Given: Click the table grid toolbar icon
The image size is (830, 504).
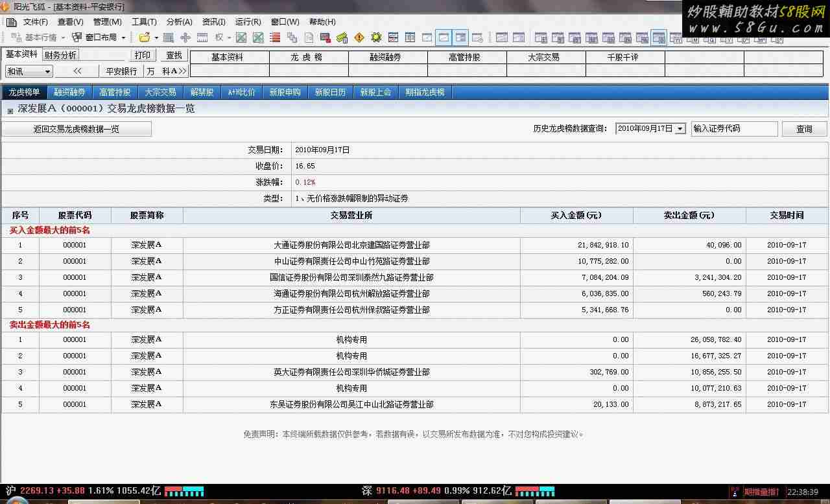Looking at the screenshot, I should [410, 38].
